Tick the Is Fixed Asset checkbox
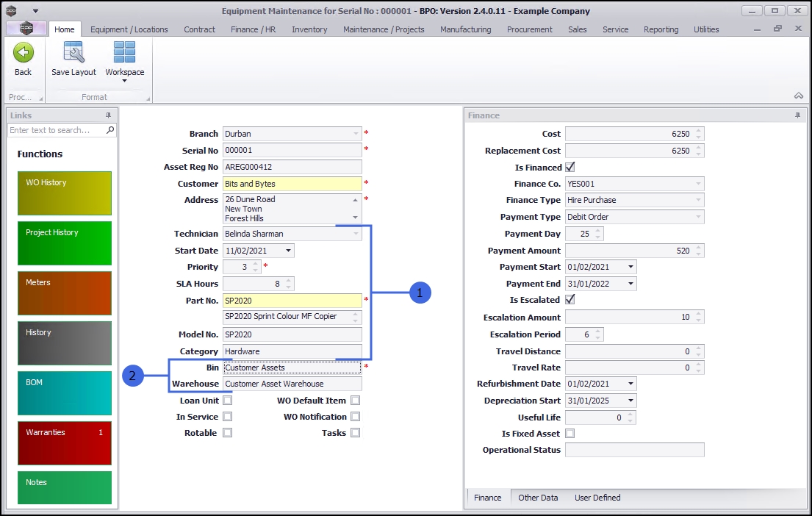This screenshot has width=812, height=516. click(x=570, y=434)
